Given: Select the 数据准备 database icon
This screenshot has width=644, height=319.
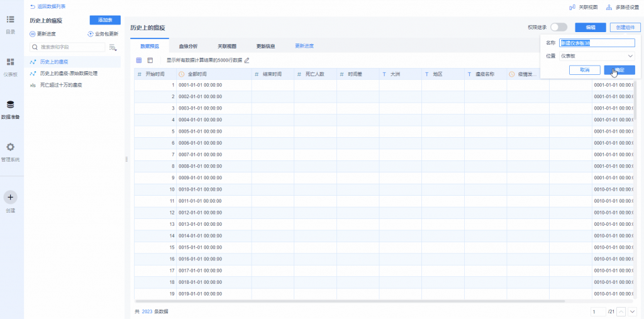Looking at the screenshot, I should coord(11,104).
